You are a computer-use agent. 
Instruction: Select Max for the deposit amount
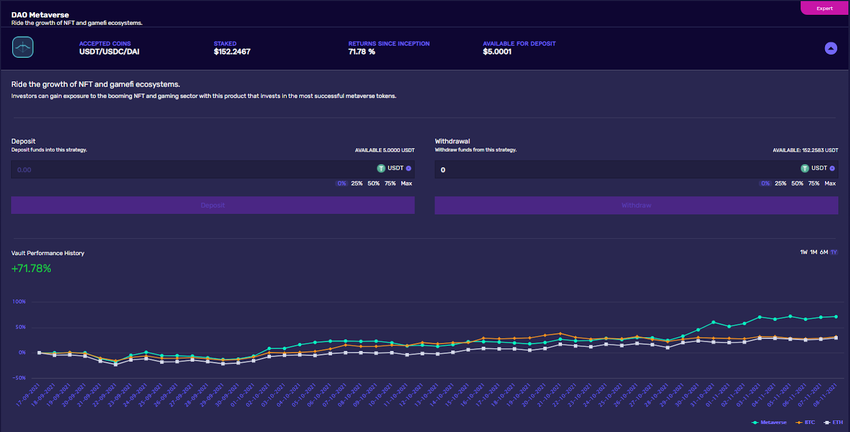(406, 184)
